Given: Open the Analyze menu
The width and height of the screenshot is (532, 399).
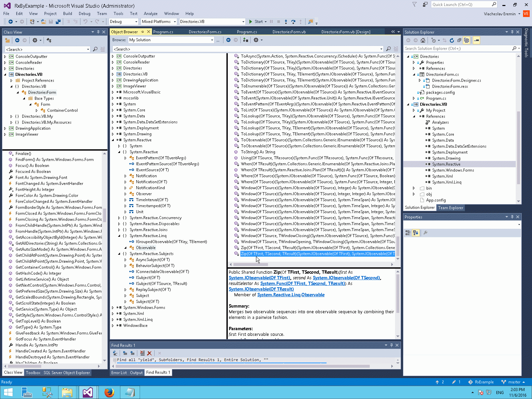Looking at the screenshot, I should [151, 14].
